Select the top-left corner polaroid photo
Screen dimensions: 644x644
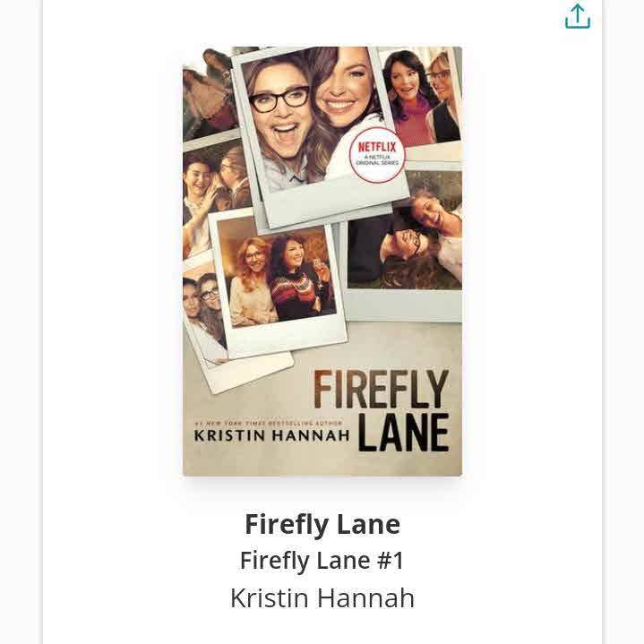click(208, 92)
